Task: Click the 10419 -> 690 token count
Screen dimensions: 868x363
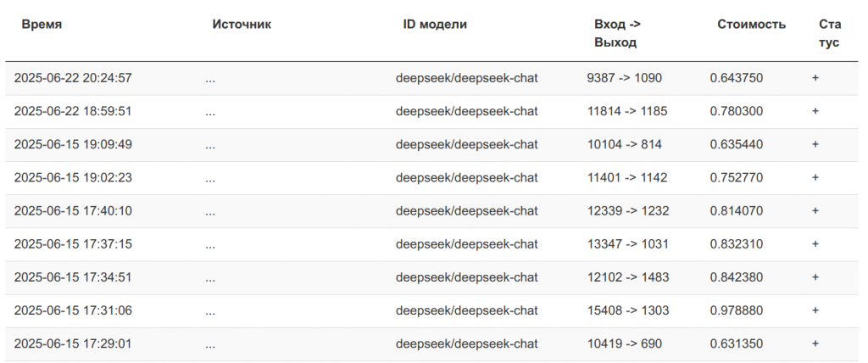Action: pyautogui.click(x=624, y=344)
